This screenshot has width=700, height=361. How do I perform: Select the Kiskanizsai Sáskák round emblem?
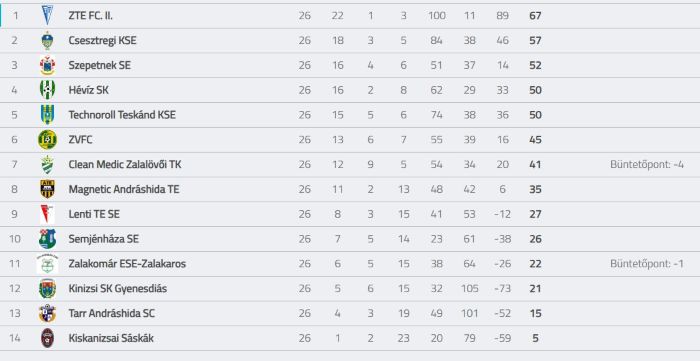[47, 338]
